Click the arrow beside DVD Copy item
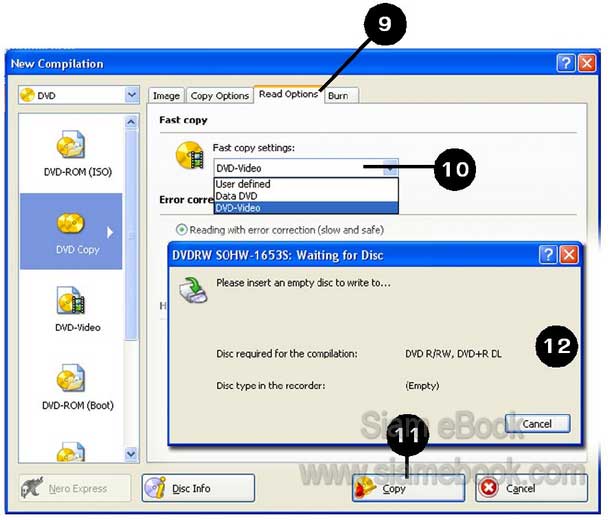The width and height of the screenshot is (610, 520). 110,233
